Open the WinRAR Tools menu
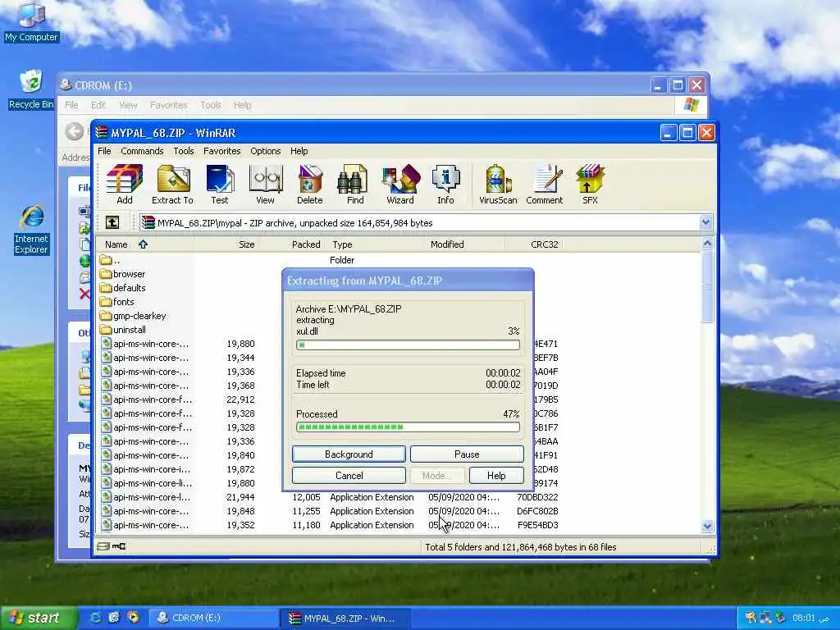Viewport: 840px width, 630px height. coord(183,151)
